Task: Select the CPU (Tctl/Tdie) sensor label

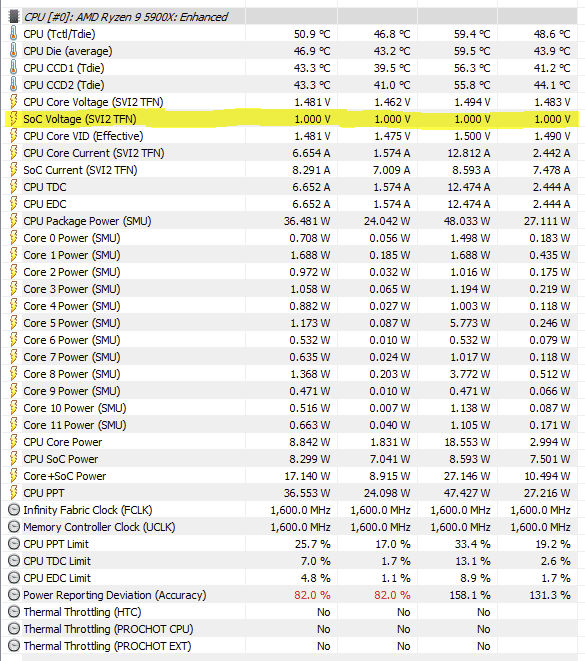Action: click(x=59, y=34)
